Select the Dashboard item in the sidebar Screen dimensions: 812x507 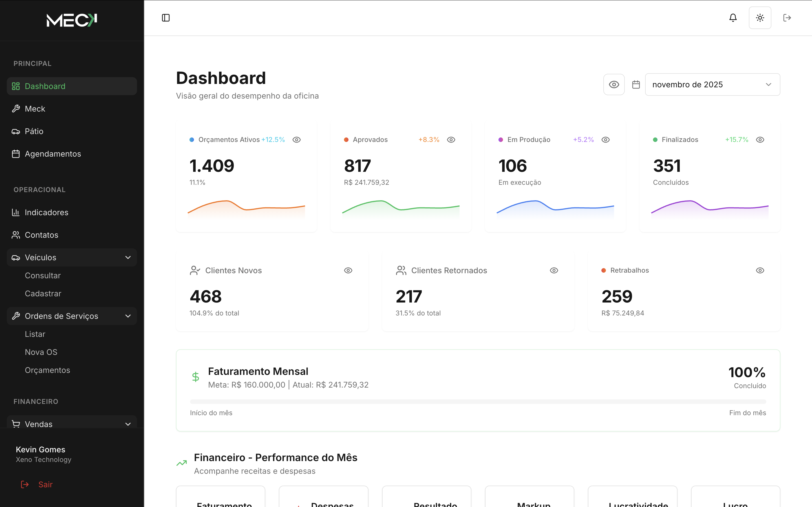pyautogui.click(x=45, y=86)
